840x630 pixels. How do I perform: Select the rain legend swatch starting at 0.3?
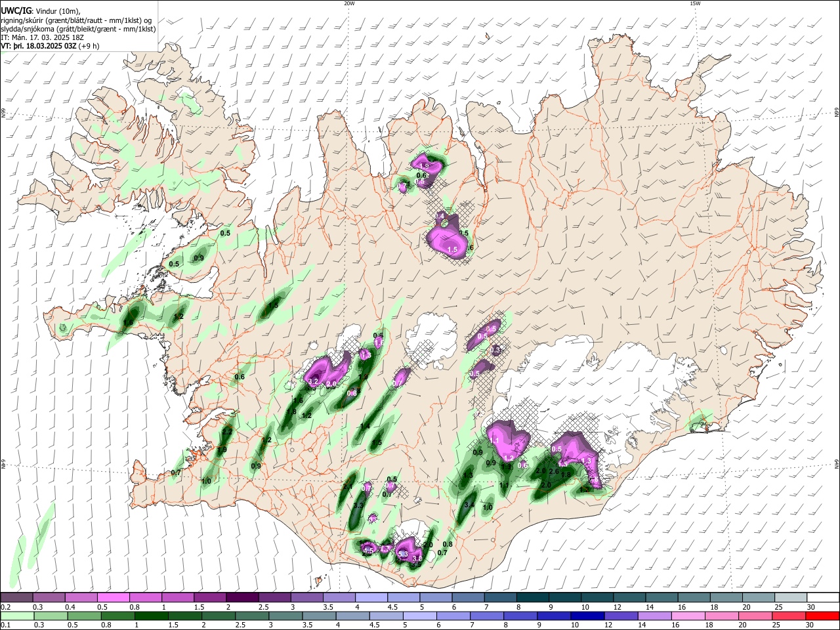click(51, 616)
